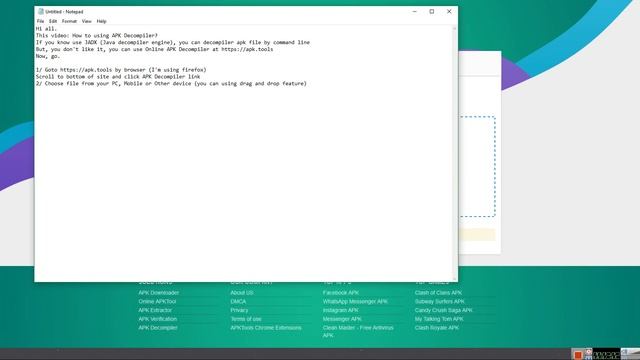640x360 pixels.
Task: Open the Privacy link in the footer
Action: coord(239,310)
